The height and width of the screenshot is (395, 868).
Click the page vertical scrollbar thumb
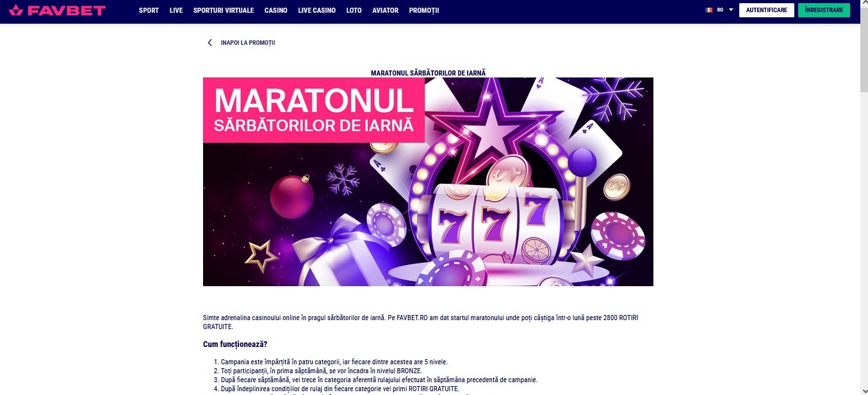[864, 51]
